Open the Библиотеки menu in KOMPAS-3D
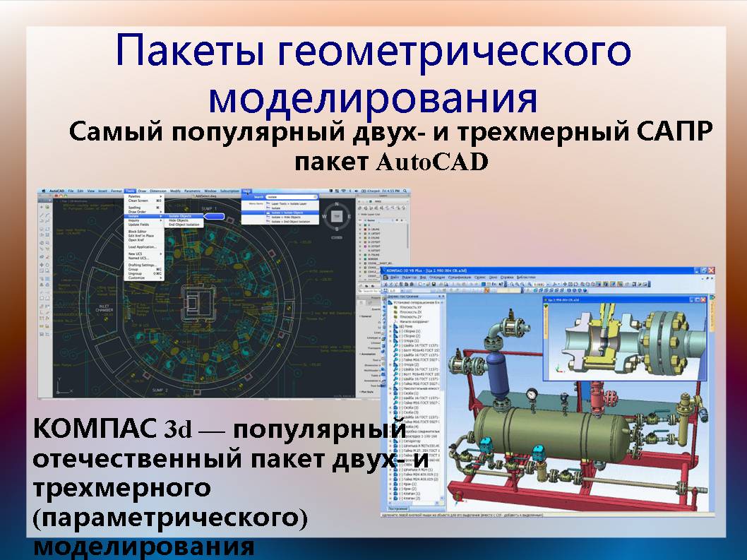 tap(526, 278)
